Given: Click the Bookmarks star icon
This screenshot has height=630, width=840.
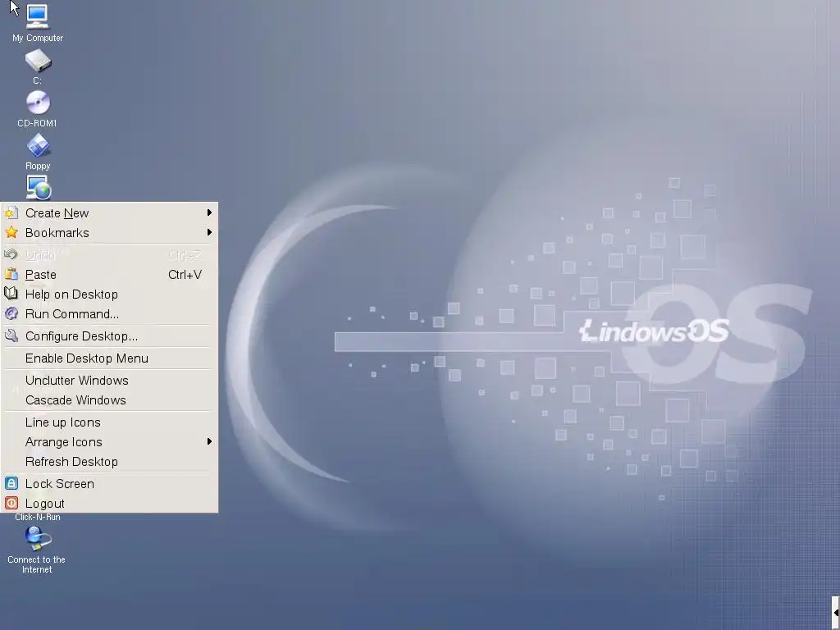Looking at the screenshot, I should [11, 232].
